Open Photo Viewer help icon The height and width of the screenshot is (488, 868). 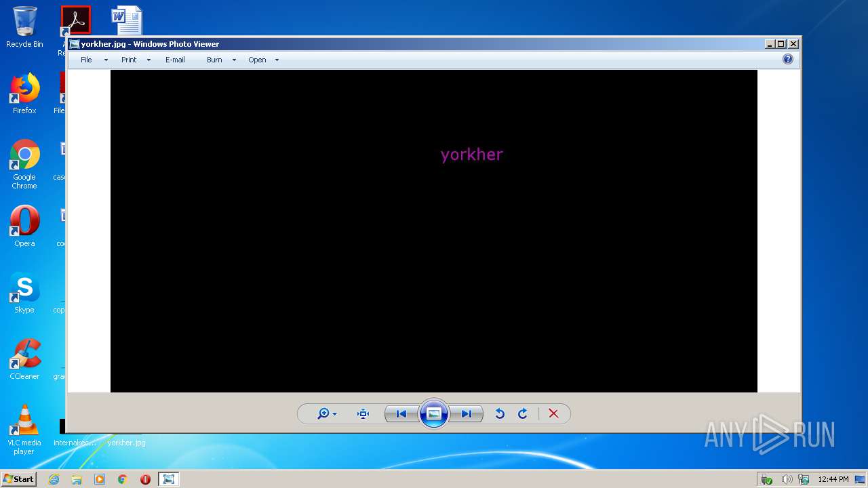(788, 59)
